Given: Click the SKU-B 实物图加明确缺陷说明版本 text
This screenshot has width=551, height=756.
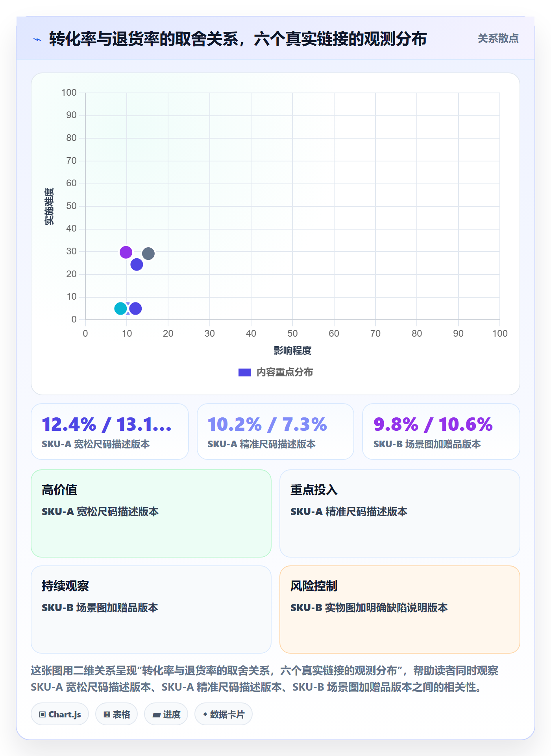Looking at the screenshot, I should click(369, 608).
